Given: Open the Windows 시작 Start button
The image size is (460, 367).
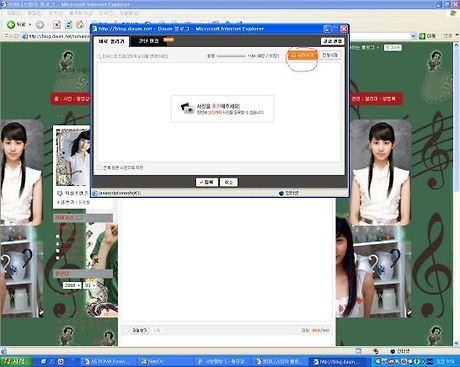Looking at the screenshot, I should pos(16,361).
